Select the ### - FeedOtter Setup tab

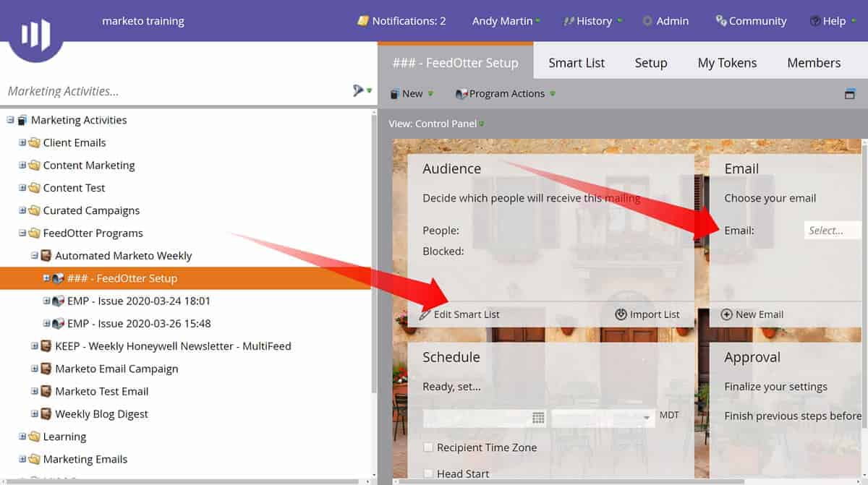point(455,61)
